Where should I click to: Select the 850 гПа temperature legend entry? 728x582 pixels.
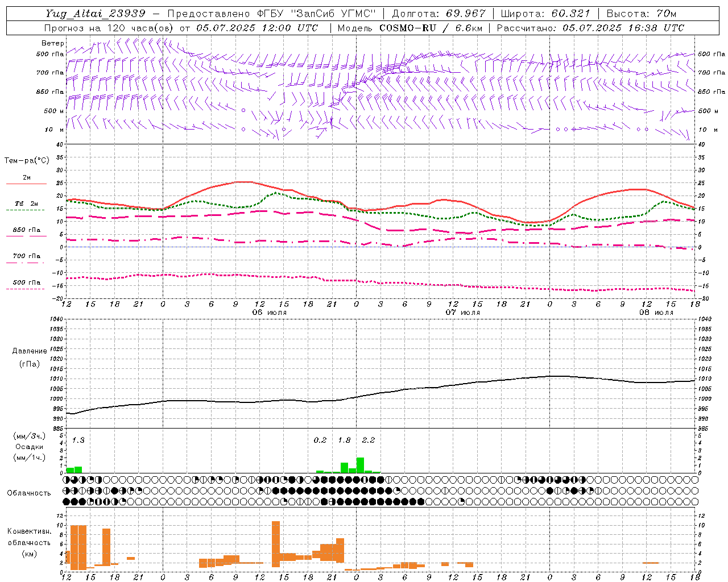click(26, 230)
